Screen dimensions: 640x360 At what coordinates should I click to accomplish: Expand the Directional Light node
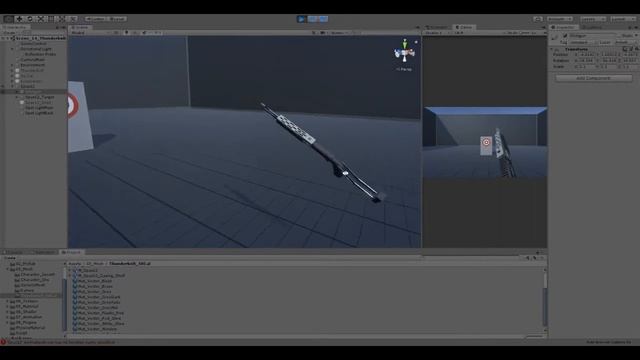13,49
